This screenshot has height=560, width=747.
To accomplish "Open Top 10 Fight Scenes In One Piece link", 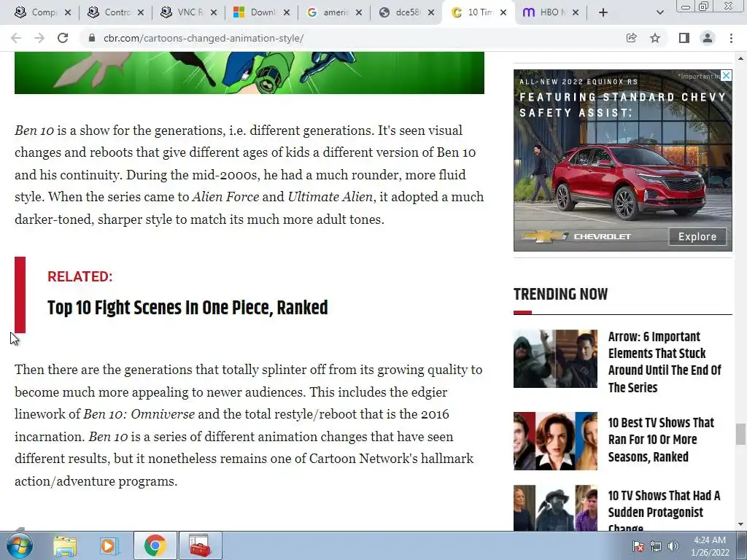I will [x=187, y=308].
